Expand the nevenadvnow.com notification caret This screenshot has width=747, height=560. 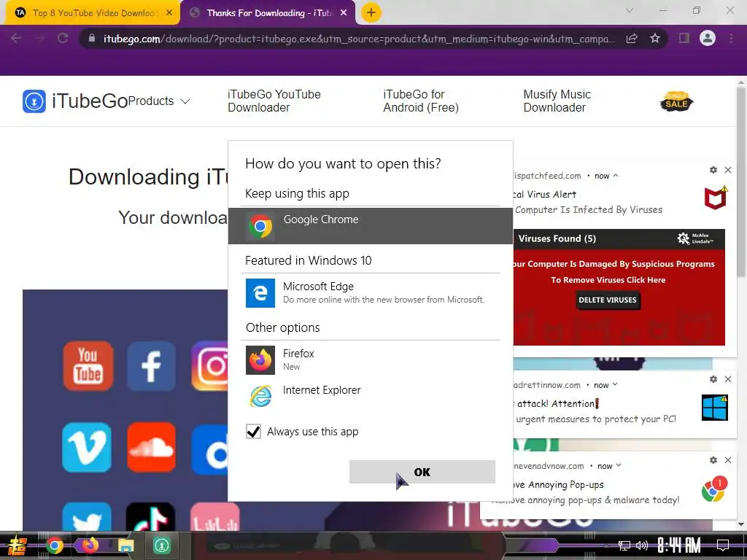pos(619,465)
